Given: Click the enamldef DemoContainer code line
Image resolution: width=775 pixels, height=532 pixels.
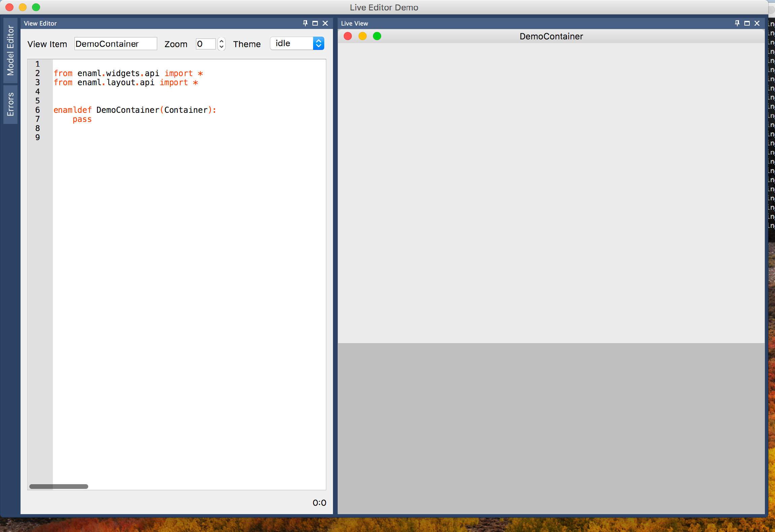Looking at the screenshot, I should (135, 110).
